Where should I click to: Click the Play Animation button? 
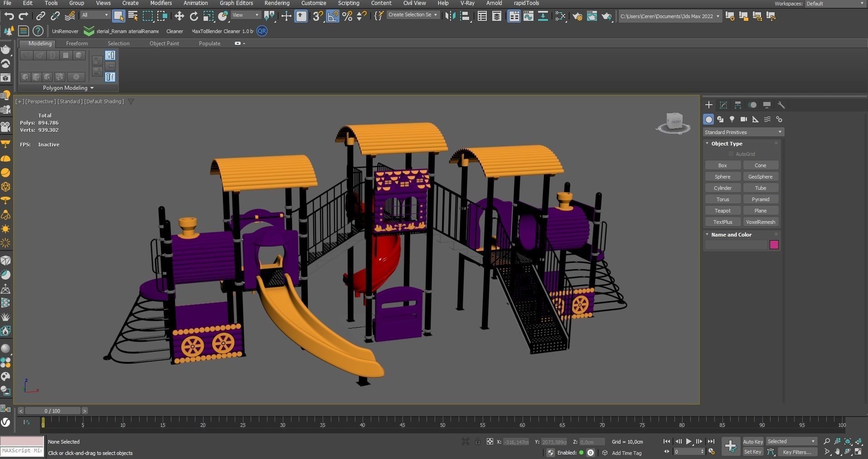pos(689,441)
